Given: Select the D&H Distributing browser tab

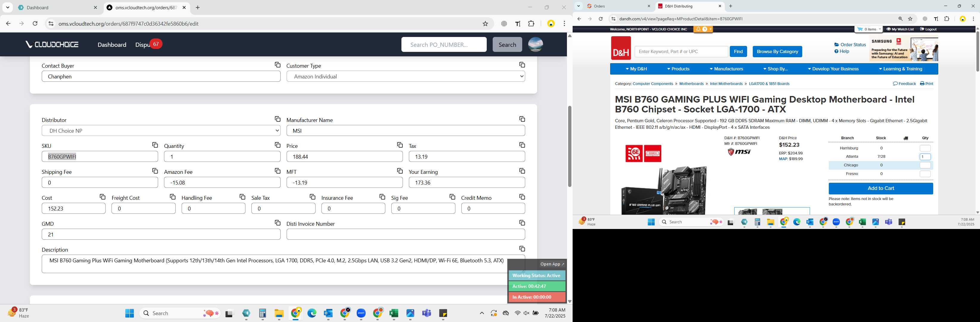Looking at the screenshot, I should (x=689, y=6).
